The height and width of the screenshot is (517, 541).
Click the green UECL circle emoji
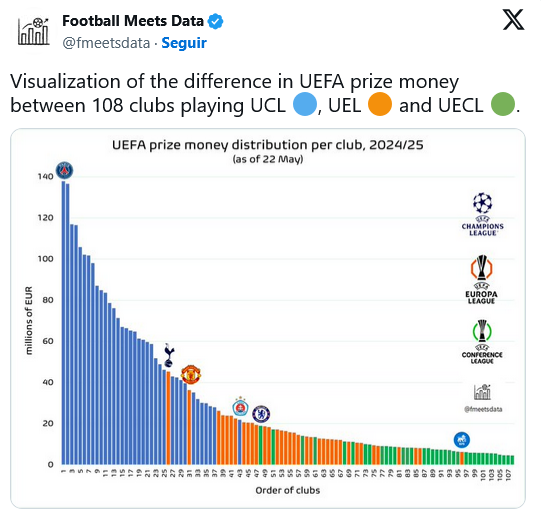[x=503, y=104]
